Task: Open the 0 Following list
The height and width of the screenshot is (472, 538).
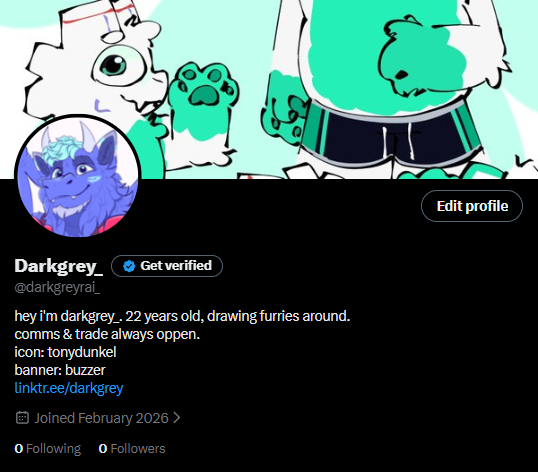Action: click(48, 449)
